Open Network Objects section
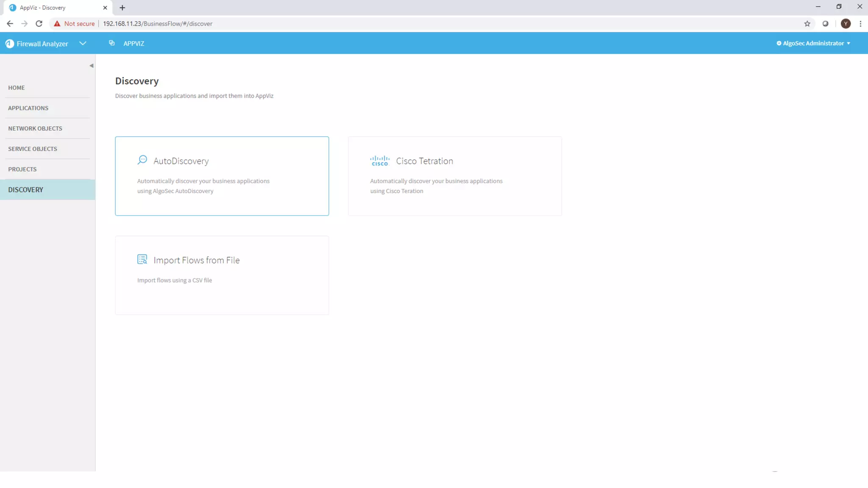Viewport: 868px width, 488px height. (x=35, y=128)
